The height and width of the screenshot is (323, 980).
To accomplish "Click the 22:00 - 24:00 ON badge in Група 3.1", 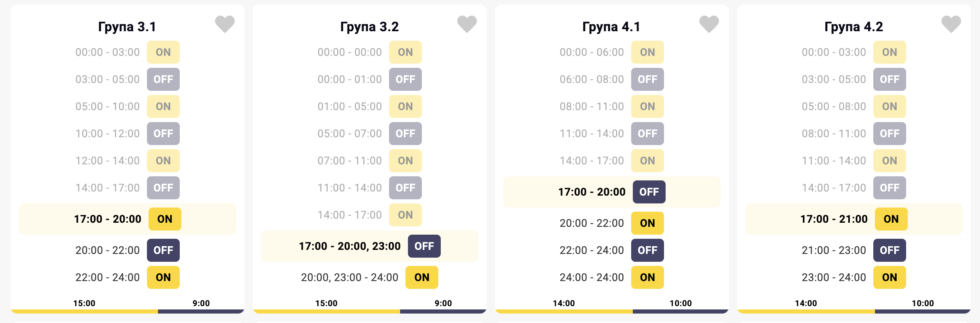I will coord(163,277).
